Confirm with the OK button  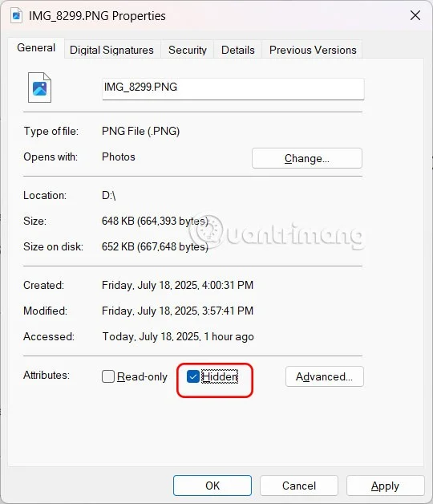pos(212,486)
